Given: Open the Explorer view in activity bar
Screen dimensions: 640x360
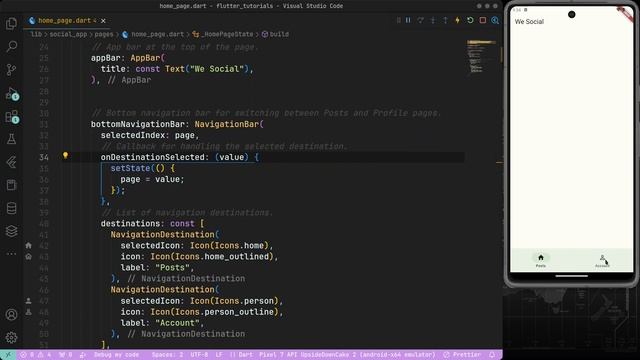Looking at the screenshot, I should 11,24.
